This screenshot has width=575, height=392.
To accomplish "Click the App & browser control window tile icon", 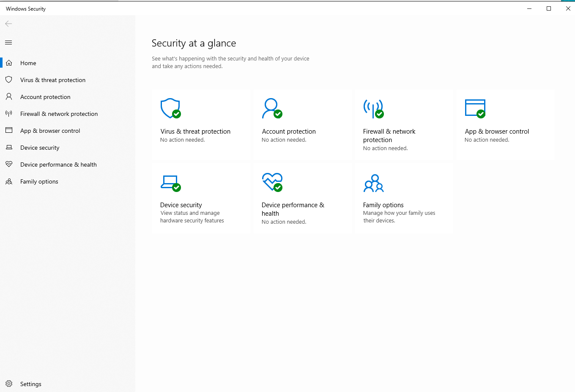I will (x=475, y=108).
